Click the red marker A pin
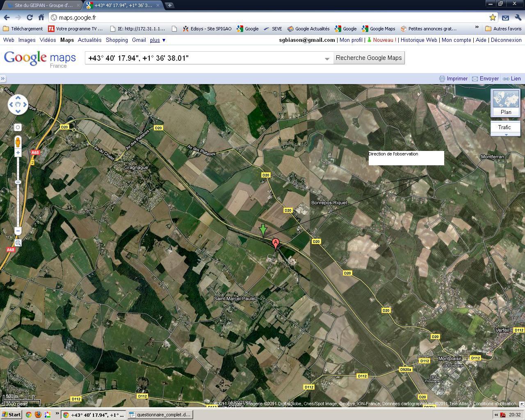The width and height of the screenshot is (525, 420). pos(276,243)
